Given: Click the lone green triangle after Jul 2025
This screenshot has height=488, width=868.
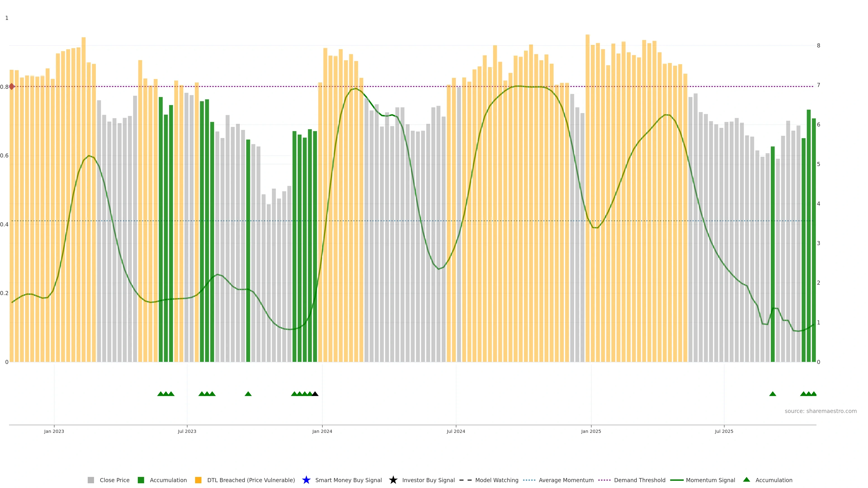Looking at the screenshot, I should point(773,394).
